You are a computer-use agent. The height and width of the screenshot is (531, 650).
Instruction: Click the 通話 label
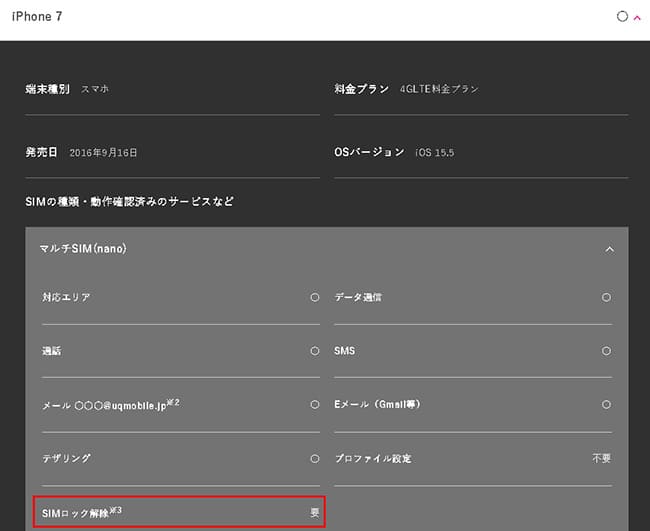pyautogui.click(x=52, y=351)
